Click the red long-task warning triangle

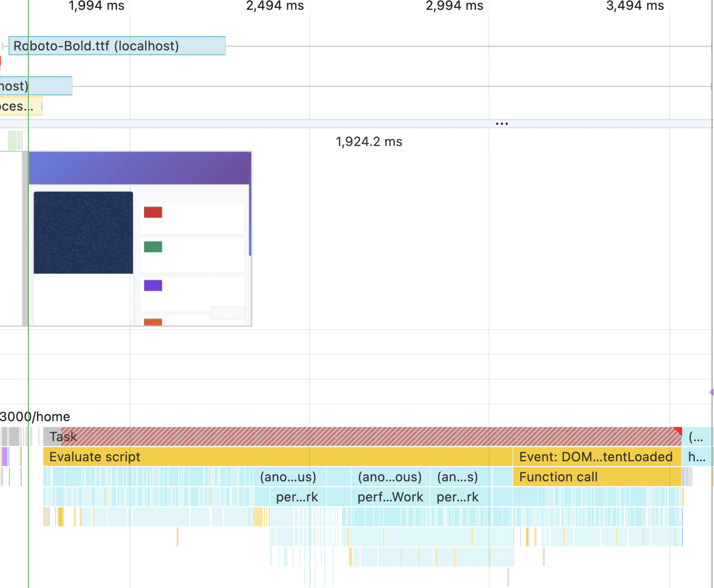tap(678, 431)
